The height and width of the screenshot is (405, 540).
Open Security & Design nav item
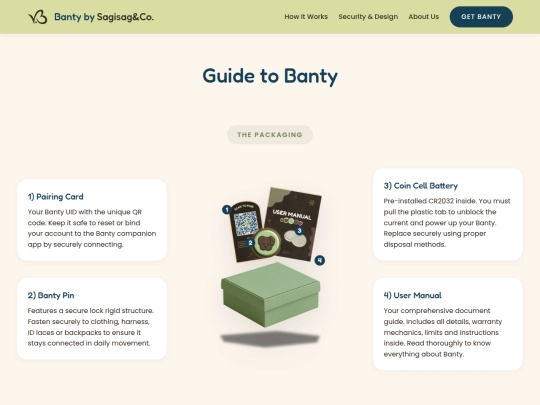pyautogui.click(x=368, y=17)
